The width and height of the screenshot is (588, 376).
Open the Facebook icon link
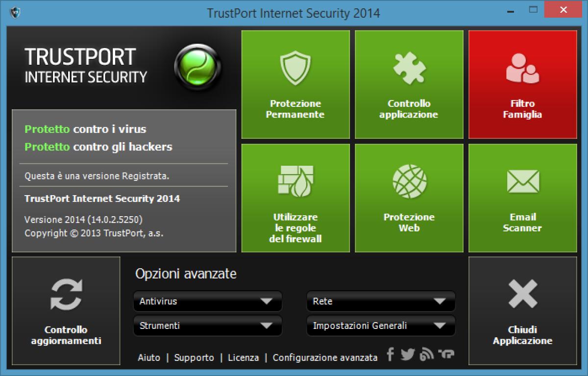(390, 354)
